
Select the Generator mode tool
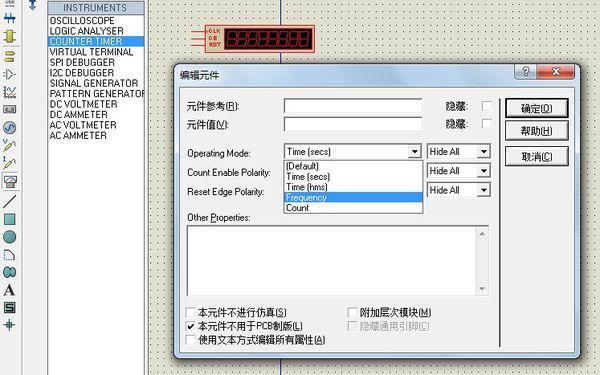tap(9, 127)
